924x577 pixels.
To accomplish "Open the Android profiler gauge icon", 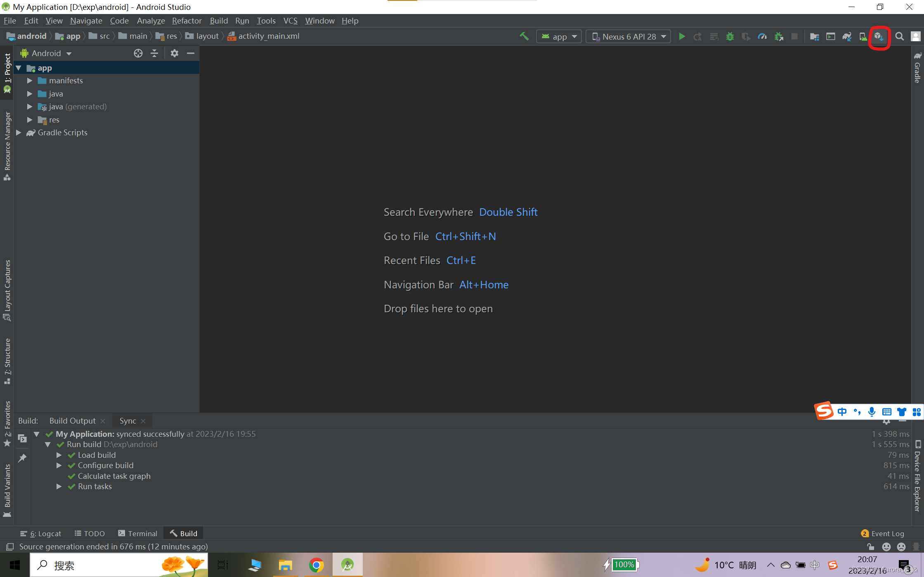I will (x=762, y=36).
